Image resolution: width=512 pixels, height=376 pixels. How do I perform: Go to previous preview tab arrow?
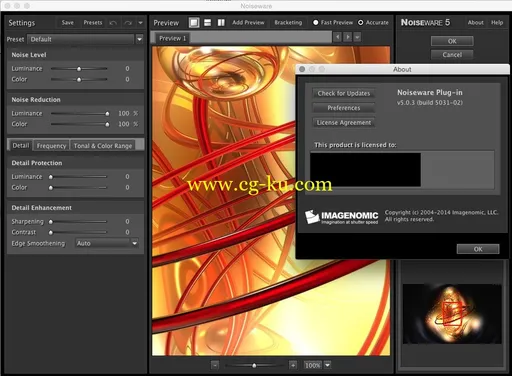tap(338, 37)
